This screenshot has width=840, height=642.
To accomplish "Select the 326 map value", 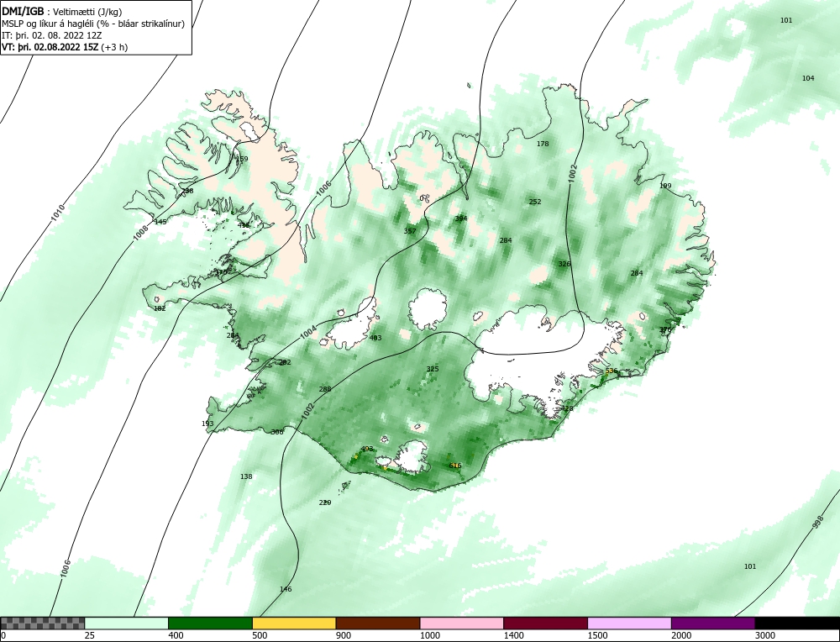I will point(564,264).
